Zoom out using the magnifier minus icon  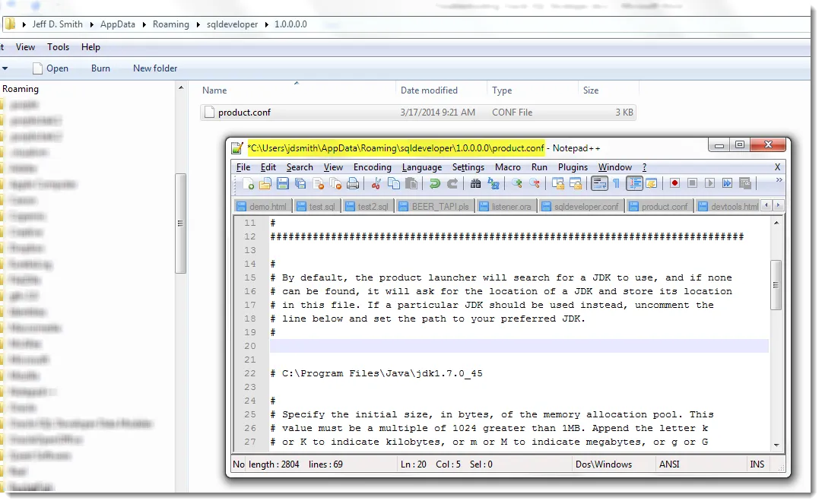535,183
